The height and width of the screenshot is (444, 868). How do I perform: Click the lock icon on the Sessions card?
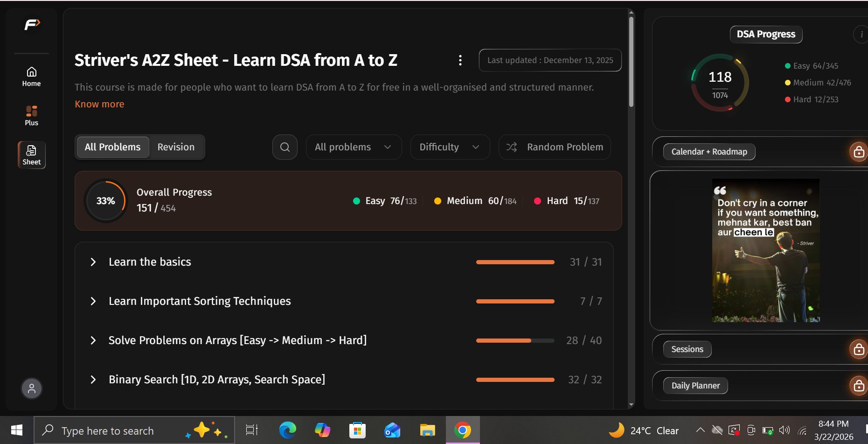pos(859,349)
